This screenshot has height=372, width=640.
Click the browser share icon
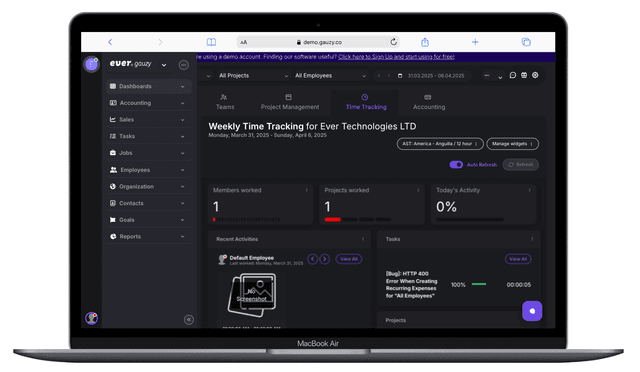pos(425,42)
